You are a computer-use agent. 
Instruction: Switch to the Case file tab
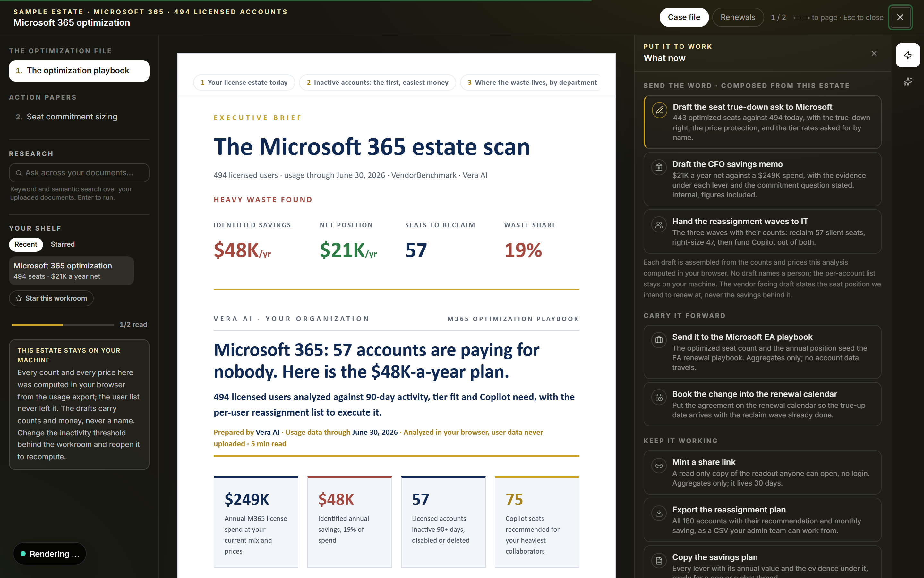(684, 17)
